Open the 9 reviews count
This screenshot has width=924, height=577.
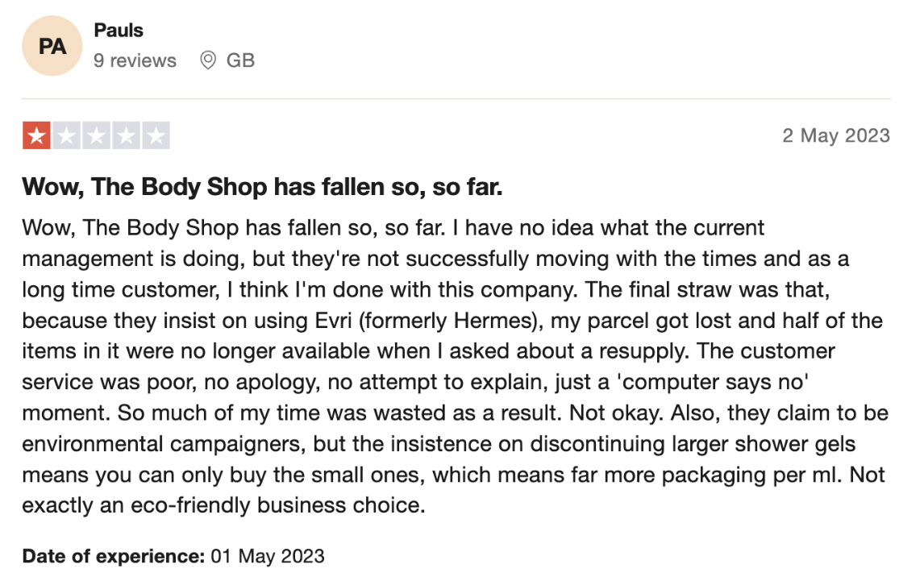[135, 60]
